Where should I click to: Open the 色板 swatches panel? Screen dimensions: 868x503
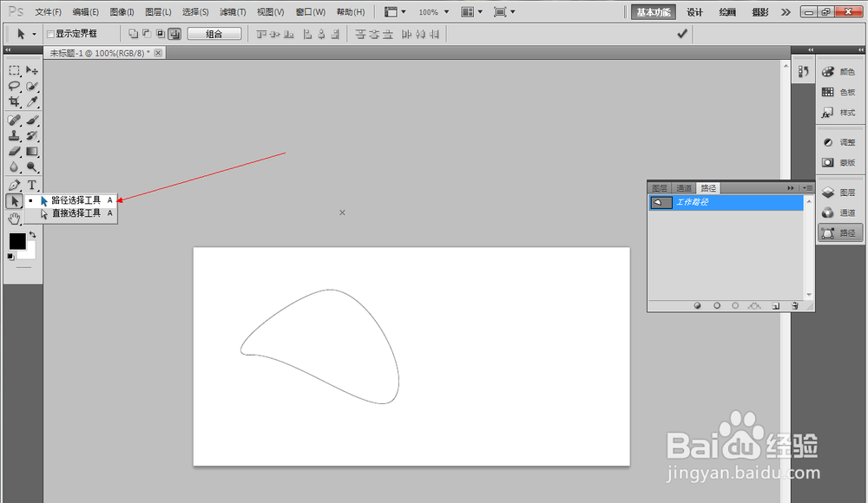pyautogui.click(x=839, y=92)
